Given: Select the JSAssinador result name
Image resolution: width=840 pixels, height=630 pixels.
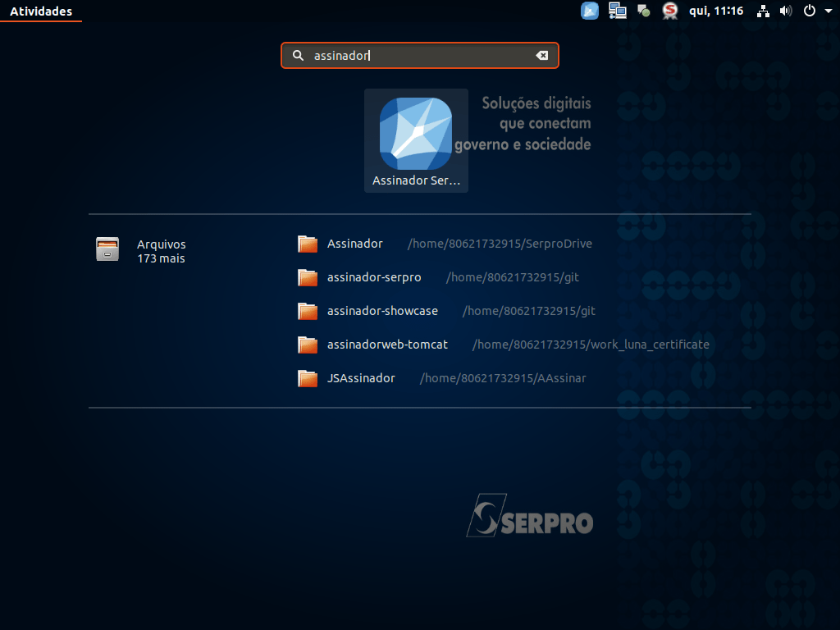Looking at the screenshot, I should tap(361, 378).
